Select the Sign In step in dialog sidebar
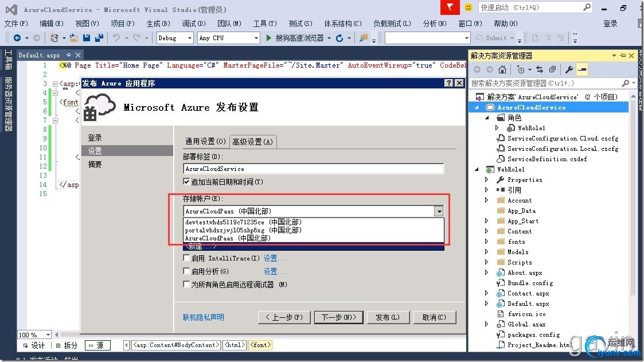Viewport: 644px width, 362px height. (95, 138)
